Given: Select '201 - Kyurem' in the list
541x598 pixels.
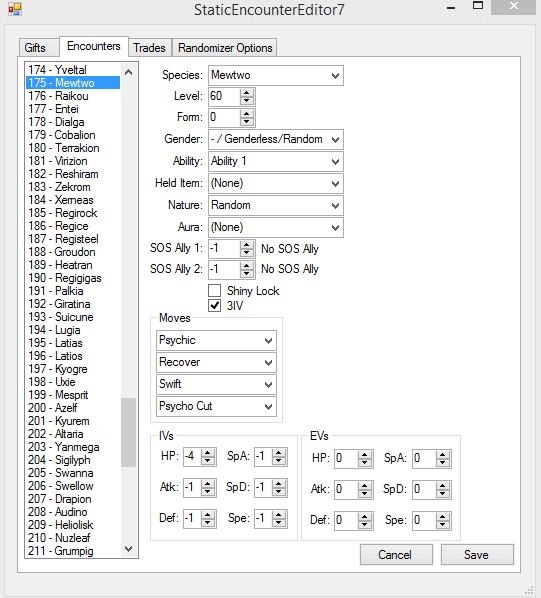Looking at the screenshot, I should click(x=73, y=421).
